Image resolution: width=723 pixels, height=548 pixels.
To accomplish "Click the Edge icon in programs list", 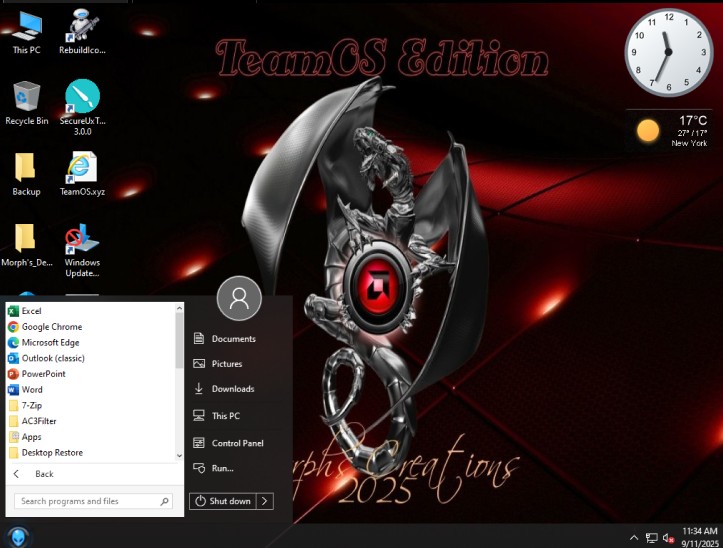I will [13, 343].
